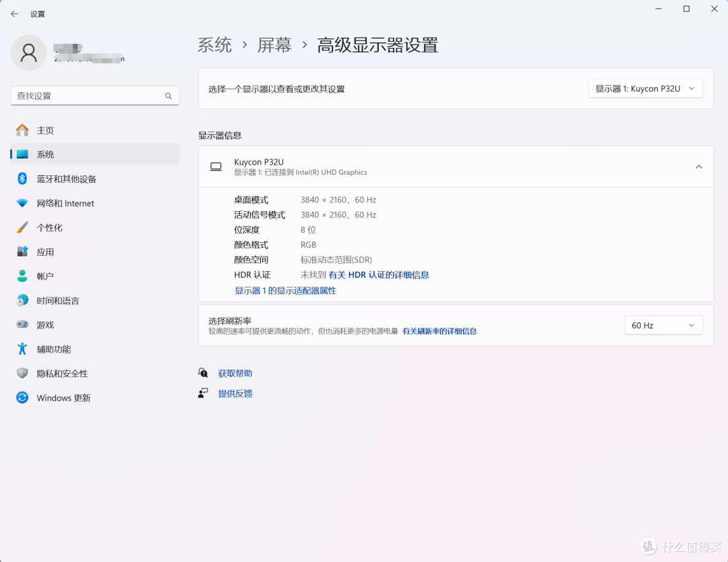Image resolution: width=728 pixels, height=562 pixels.
Task: Click the 时间和语言 clock globe icon
Action: [22, 300]
